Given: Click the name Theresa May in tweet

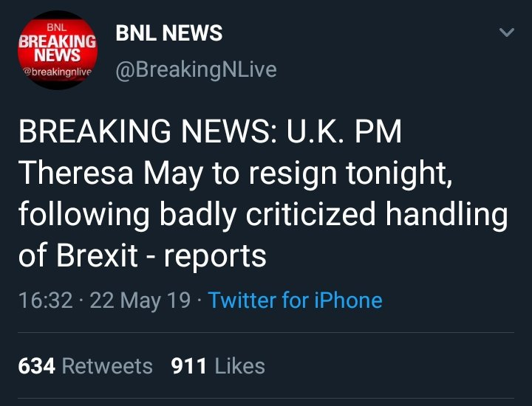Looking at the screenshot, I should pyautogui.click(x=111, y=173).
